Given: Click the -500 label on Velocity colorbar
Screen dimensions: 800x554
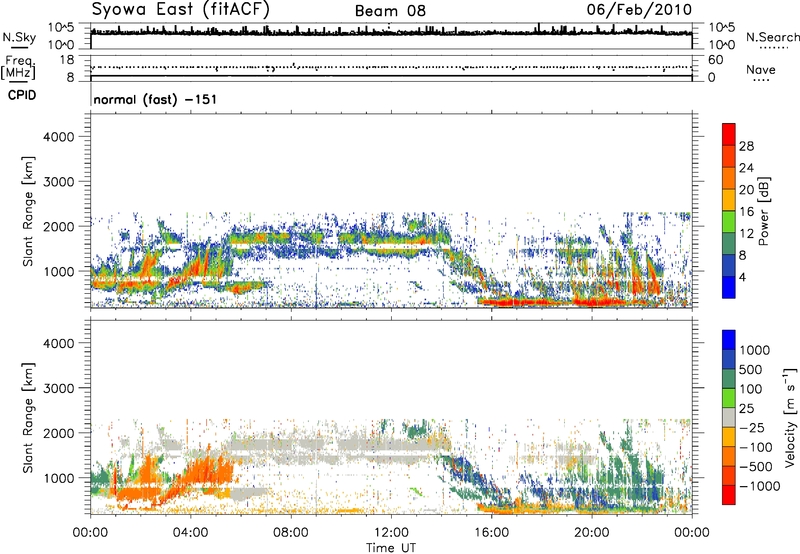Looking at the screenshot, I should coord(756,466).
